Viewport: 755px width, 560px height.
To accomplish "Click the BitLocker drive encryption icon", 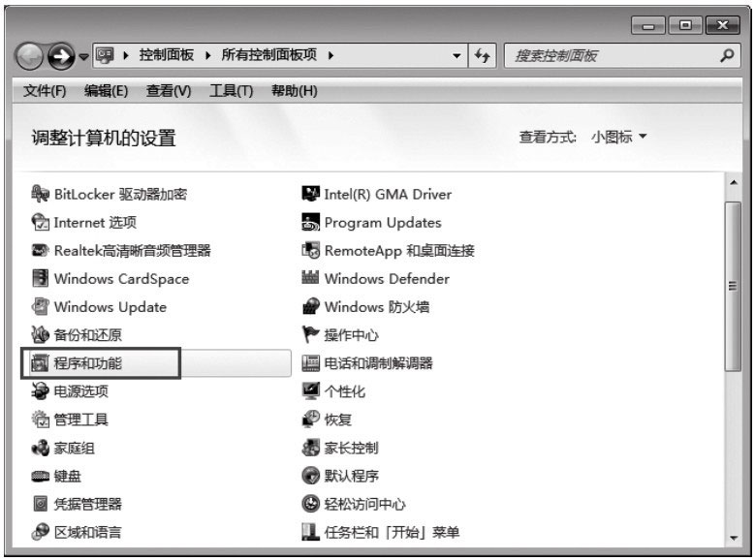I will pyautogui.click(x=40, y=194).
